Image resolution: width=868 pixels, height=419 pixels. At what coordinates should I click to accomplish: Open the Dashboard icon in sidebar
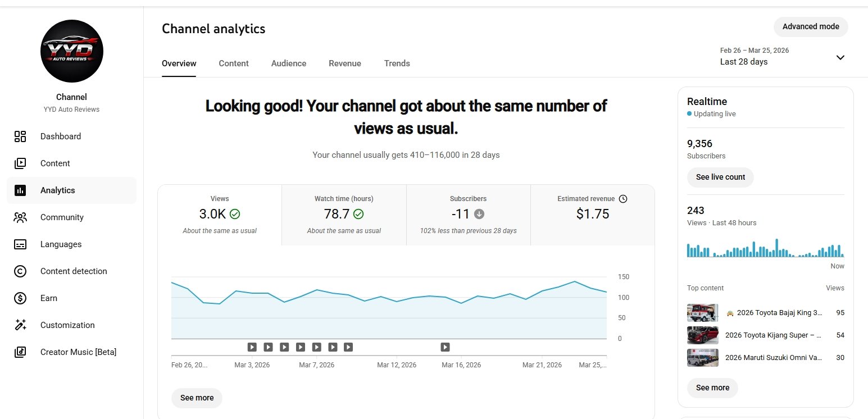[20, 136]
